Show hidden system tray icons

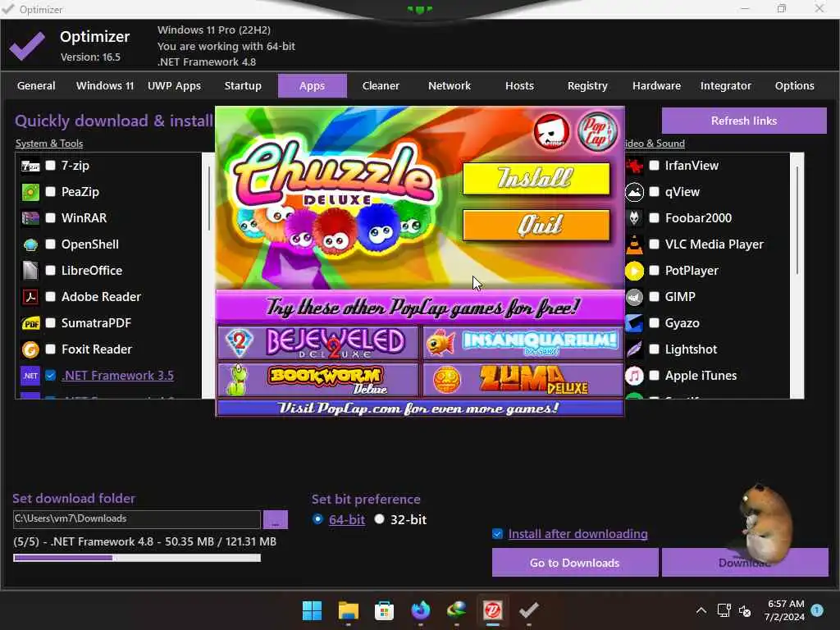click(701, 610)
